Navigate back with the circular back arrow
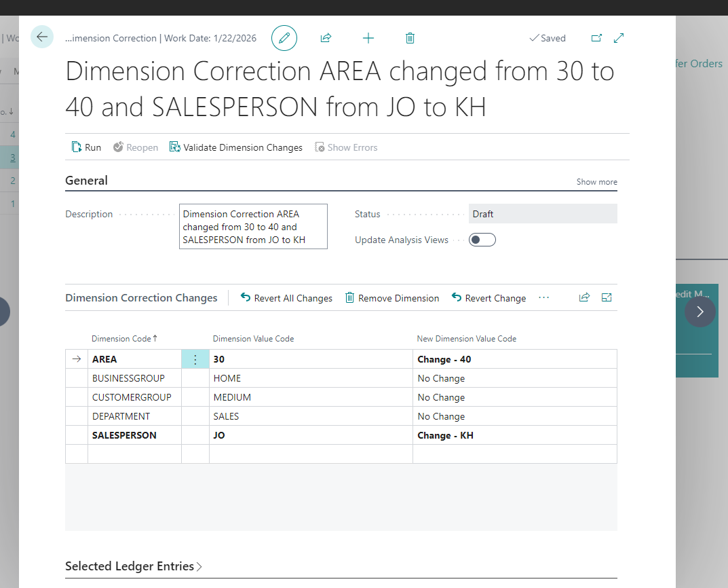Screen dimensions: 728x588 click(42, 37)
